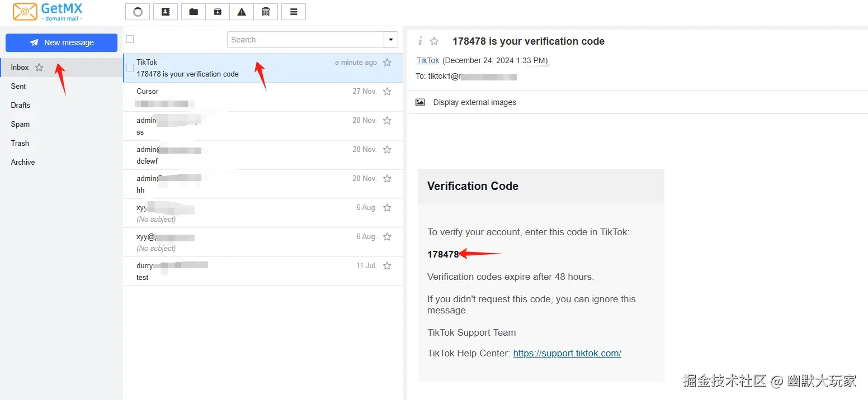Star the Cursor message from 27 Nov.
The image size is (868, 400).
point(387,92)
